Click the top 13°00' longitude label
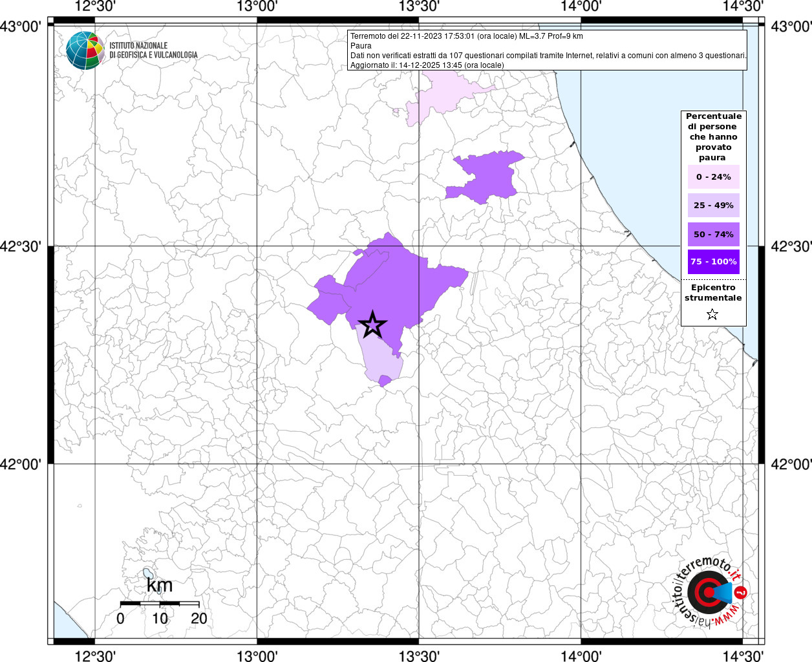 click(x=257, y=6)
